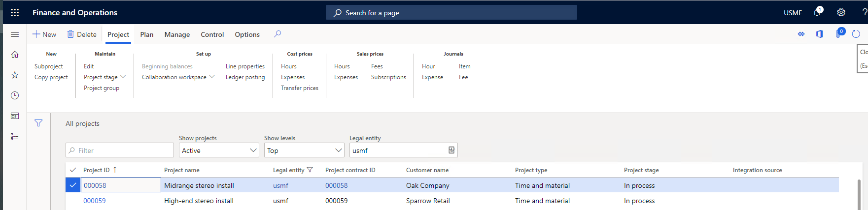Viewport: 868px width, 210px height.
Task: Open Recent clock icon in sidebar
Action: (x=15, y=95)
